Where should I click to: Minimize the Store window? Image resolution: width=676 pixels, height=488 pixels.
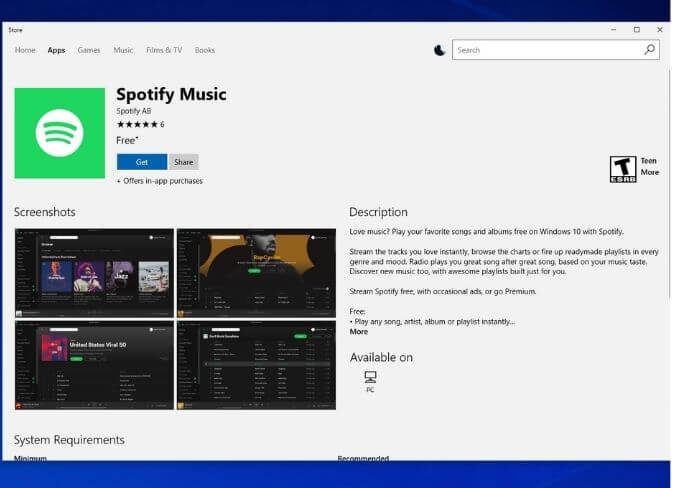point(612,30)
